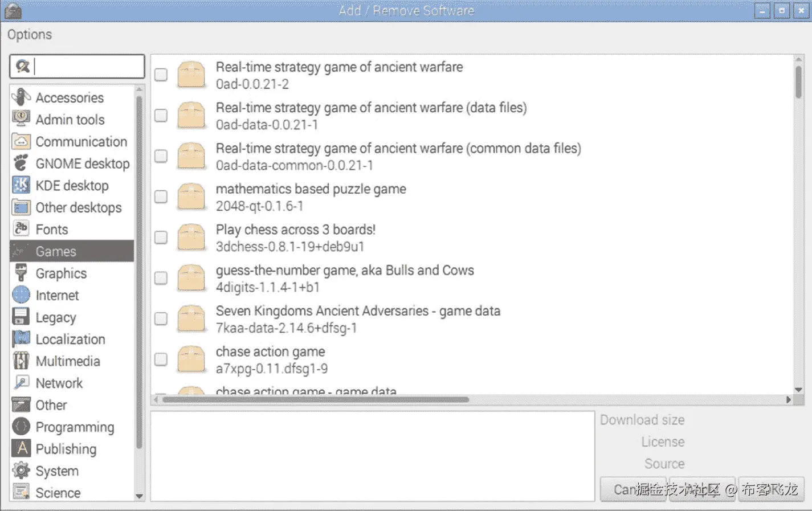The width and height of the screenshot is (812, 511).
Task: Select the GNOME desktop footprint icon
Action: [x=21, y=163]
